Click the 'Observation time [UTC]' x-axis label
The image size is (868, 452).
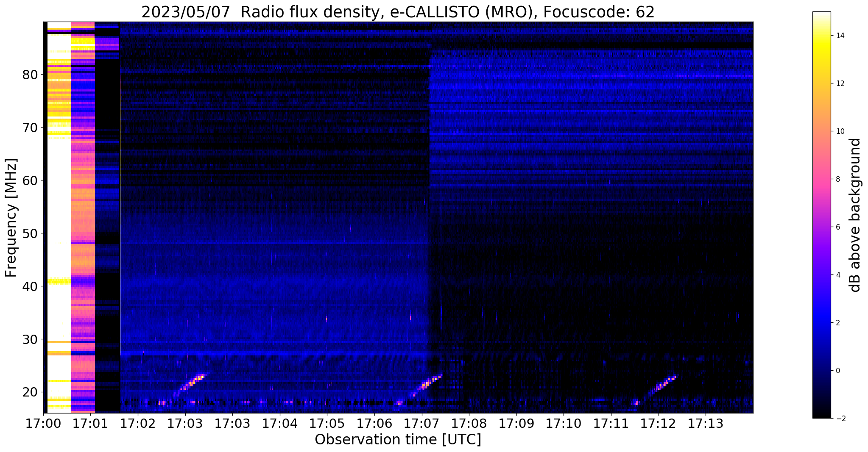click(398, 440)
